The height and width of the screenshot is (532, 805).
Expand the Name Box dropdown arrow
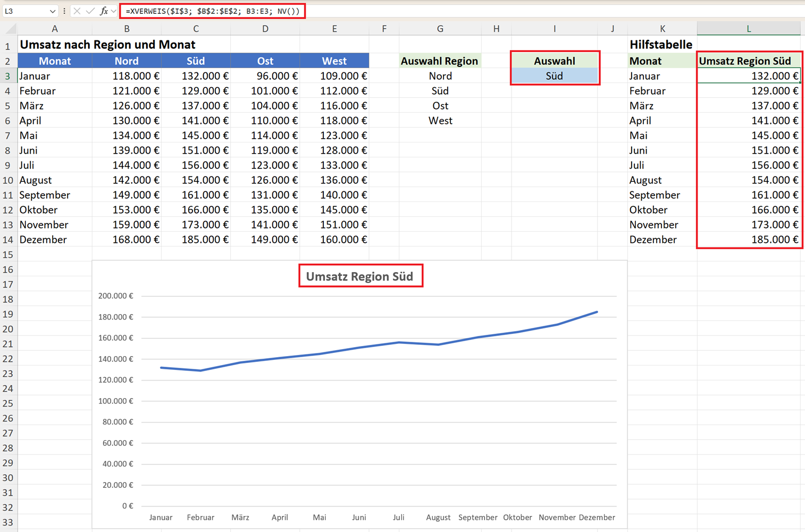click(x=52, y=11)
